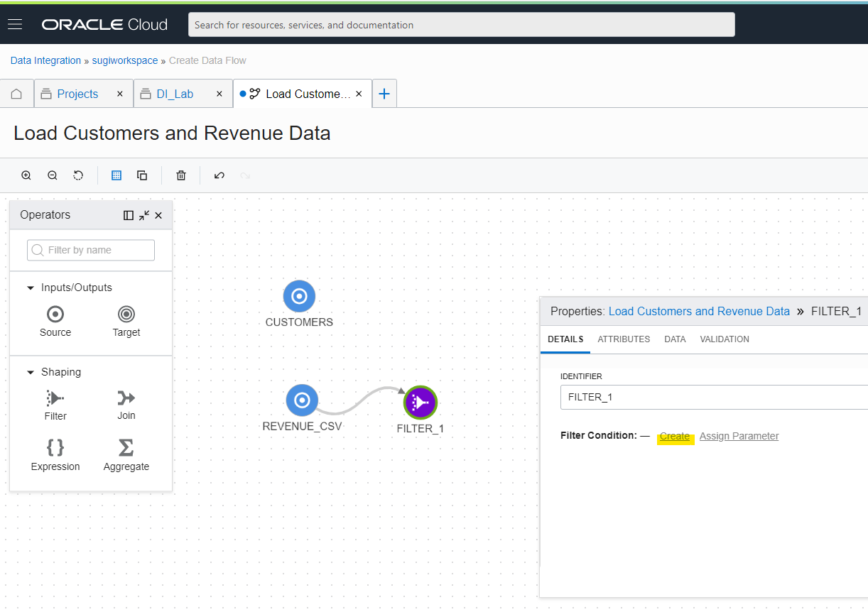Select the Filter operator icon
Screen dimensions: 868x612
pos(55,398)
